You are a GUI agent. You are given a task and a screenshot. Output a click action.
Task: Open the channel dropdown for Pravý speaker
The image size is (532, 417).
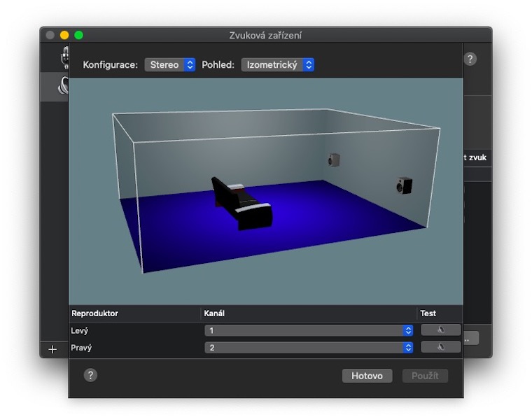[x=309, y=348]
